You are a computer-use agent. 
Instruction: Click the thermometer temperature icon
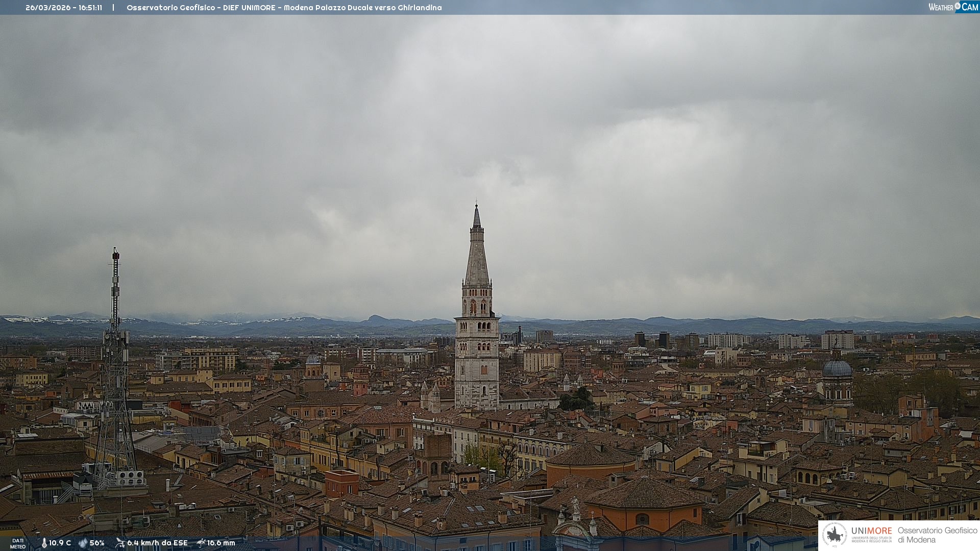(44, 543)
